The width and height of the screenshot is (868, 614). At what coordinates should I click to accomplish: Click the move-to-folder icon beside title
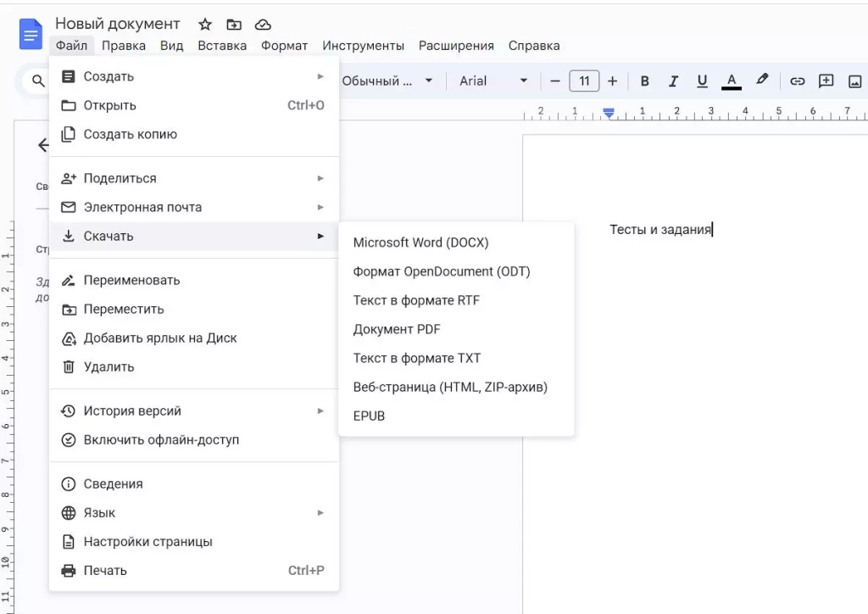point(234,25)
